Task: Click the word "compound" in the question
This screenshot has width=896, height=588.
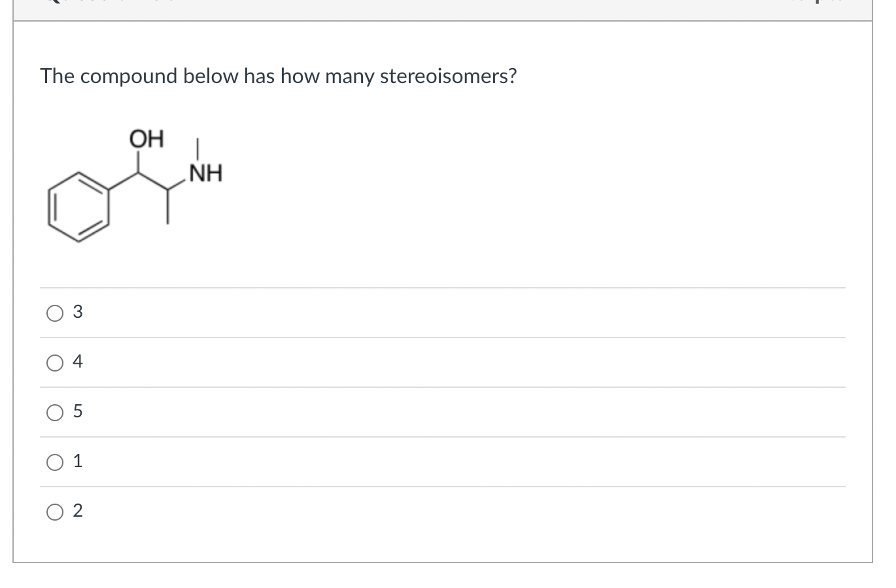Action: point(129,77)
